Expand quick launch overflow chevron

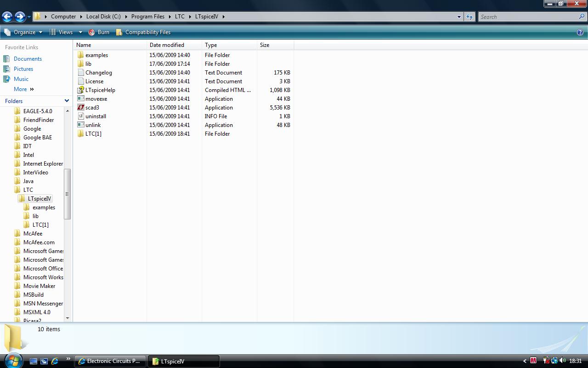pyautogui.click(x=68, y=359)
